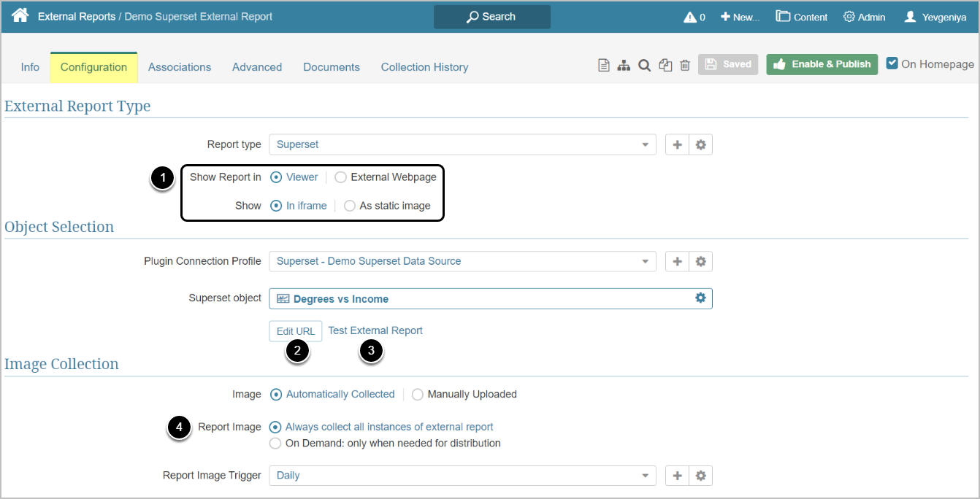Screen dimensions: 980x499
Task: Open the hierarchy lineage icon
Action: point(624,65)
